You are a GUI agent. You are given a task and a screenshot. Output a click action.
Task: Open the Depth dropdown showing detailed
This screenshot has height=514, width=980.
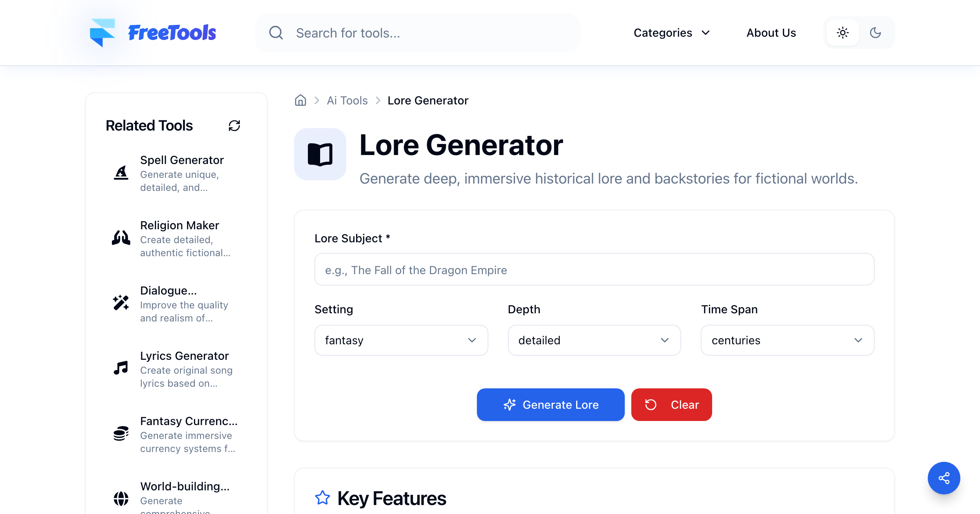[594, 340]
